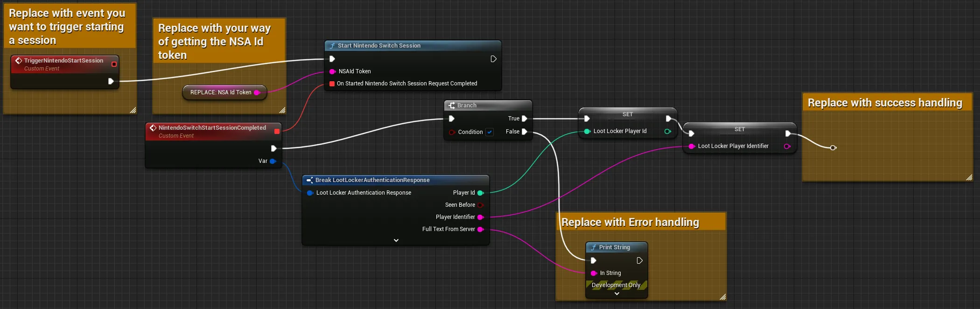Select the 'trigger starting a session' comment header
Screen dimensions: 980x309
[x=69, y=27]
